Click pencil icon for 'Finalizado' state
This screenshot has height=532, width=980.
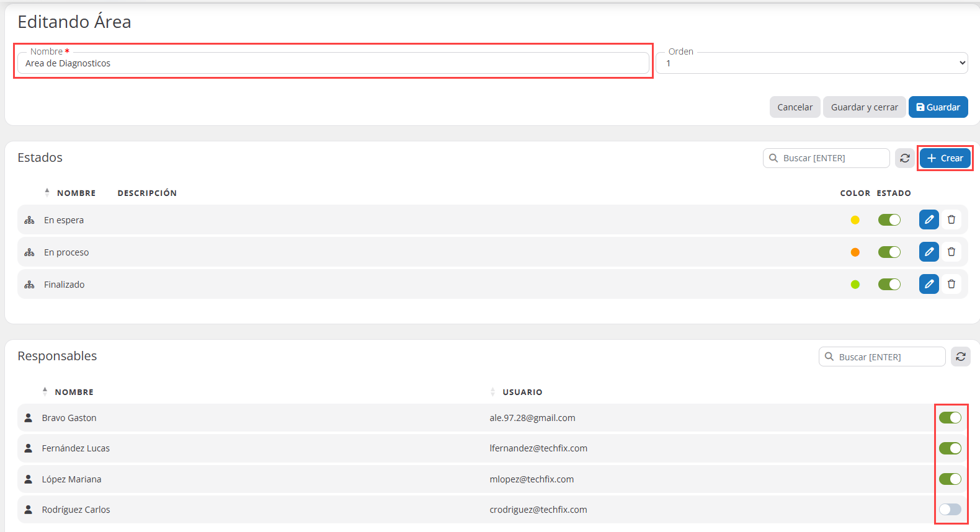point(929,284)
